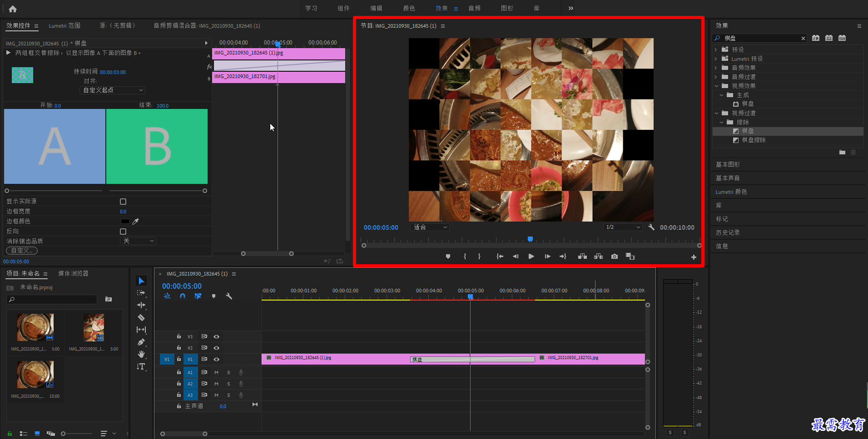Open the Lumetri 范围 tab
868x439 pixels.
(64, 26)
